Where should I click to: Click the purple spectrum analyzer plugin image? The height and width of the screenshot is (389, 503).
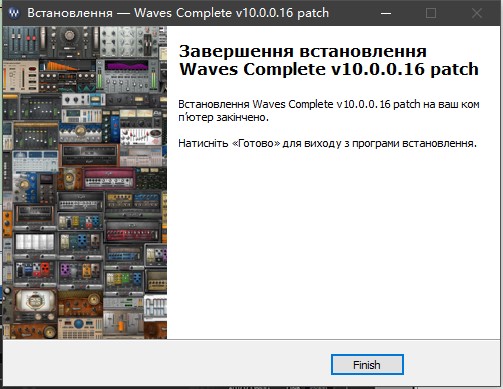tap(127, 66)
